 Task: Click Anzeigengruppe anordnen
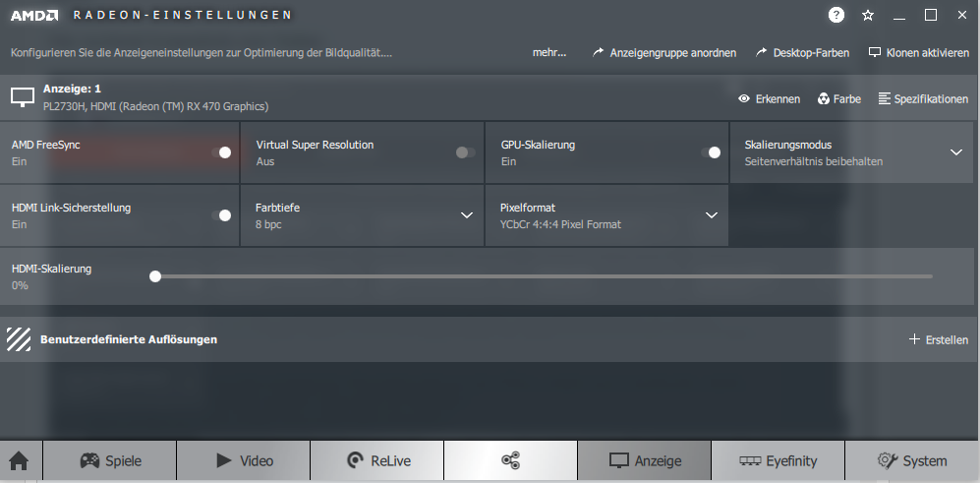(x=672, y=52)
